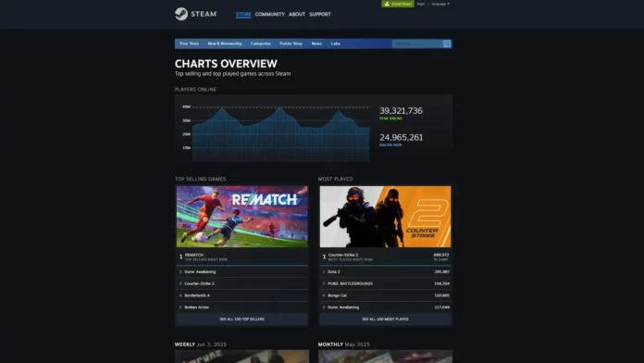Open the COMMUNITY menu
The width and height of the screenshot is (644, 363).
(x=270, y=14)
